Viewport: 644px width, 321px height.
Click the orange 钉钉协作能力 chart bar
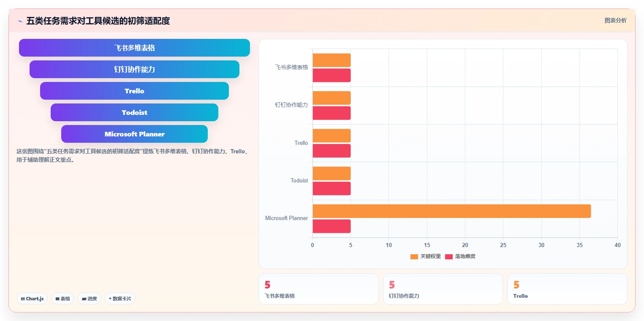tap(332, 98)
